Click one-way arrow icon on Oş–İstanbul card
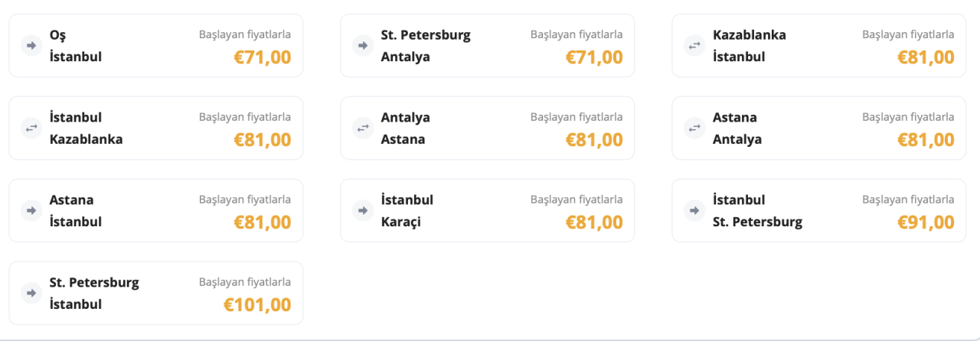This screenshot has width=980, height=341. point(31,46)
